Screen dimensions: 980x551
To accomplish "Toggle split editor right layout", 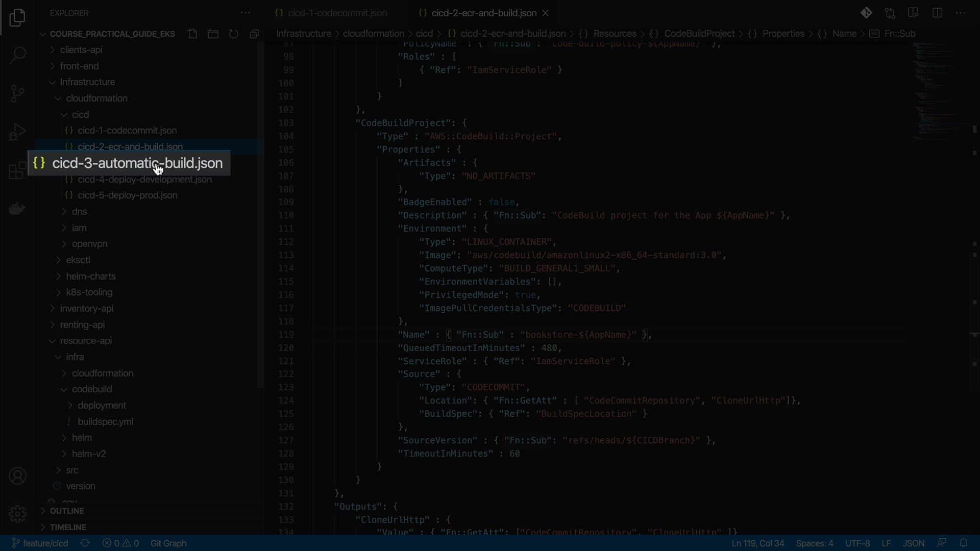I will point(937,13).
